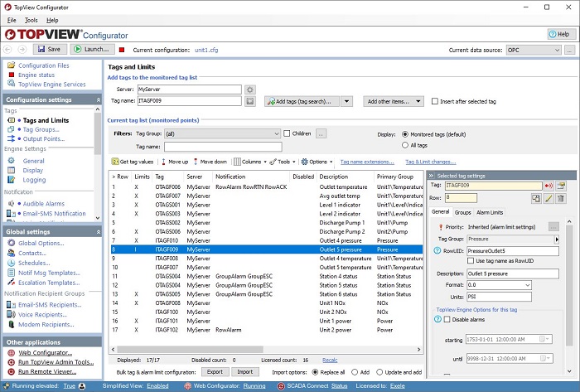Click the Engine status red icon in sidebar
Screen dimensions: 580x392
(x=12, y=75)
